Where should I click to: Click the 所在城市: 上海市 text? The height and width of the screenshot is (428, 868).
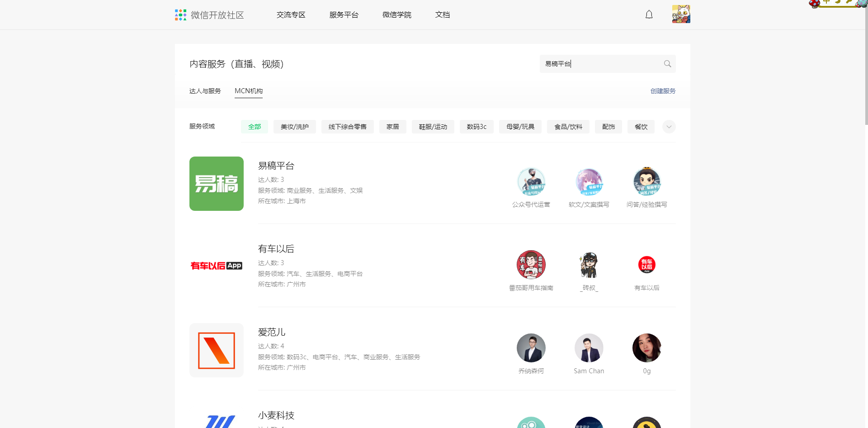[x=282, y=201]
